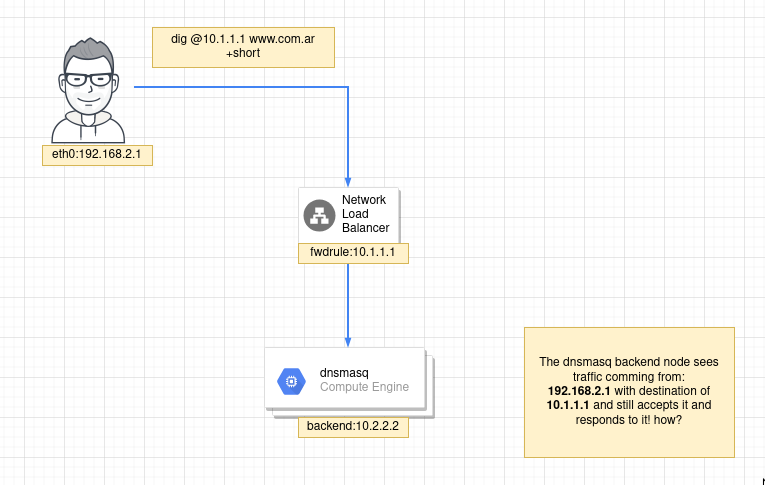Select the arrowhead pointing into the dnsmasq node

(348, 341)
